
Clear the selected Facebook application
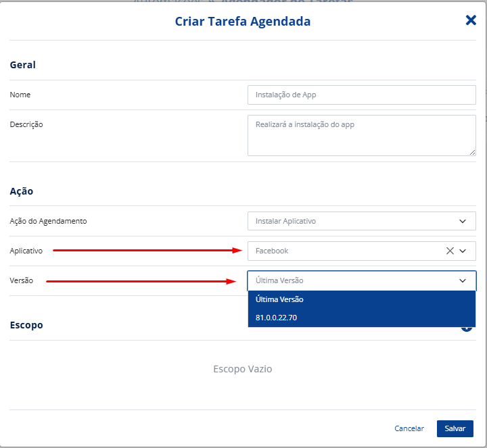(x=450, y=251)
